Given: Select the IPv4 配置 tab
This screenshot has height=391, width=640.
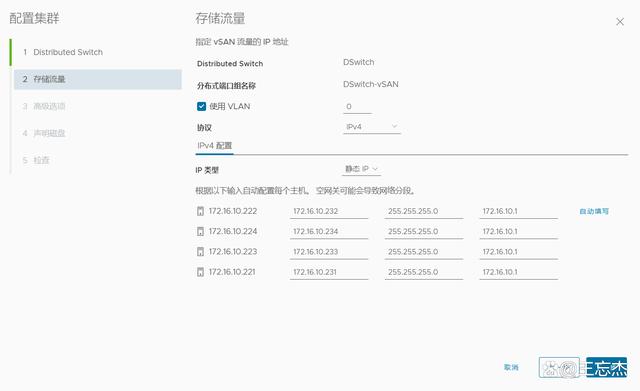Looking at the screenshot, I should pos(214,146).
